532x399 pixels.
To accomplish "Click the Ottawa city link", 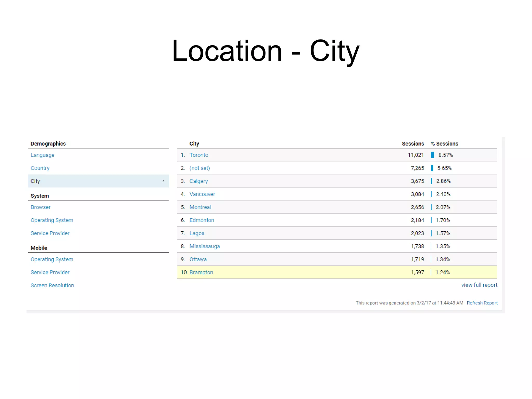I will [198, 259].
